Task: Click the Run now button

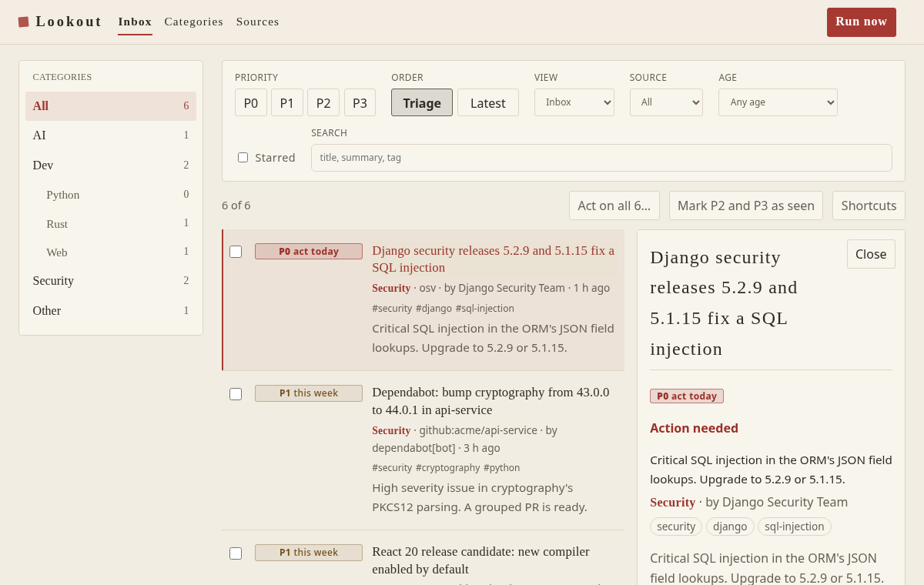Action: 862,22
